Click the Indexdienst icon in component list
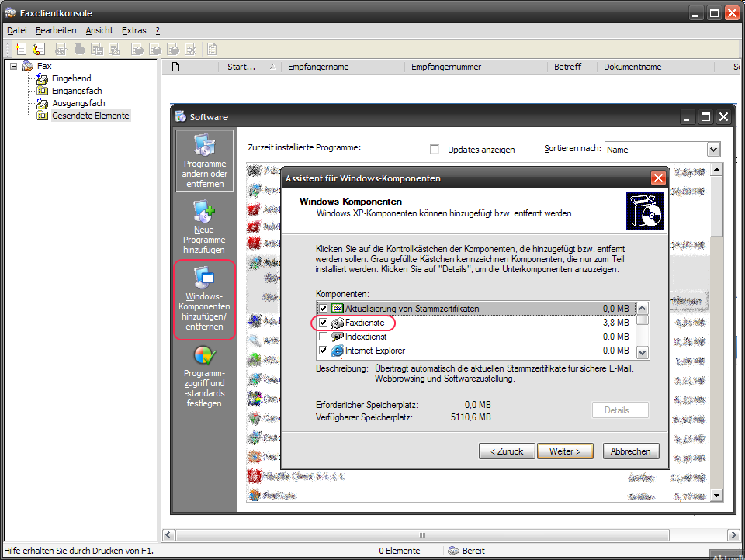 tap(338, 337)
